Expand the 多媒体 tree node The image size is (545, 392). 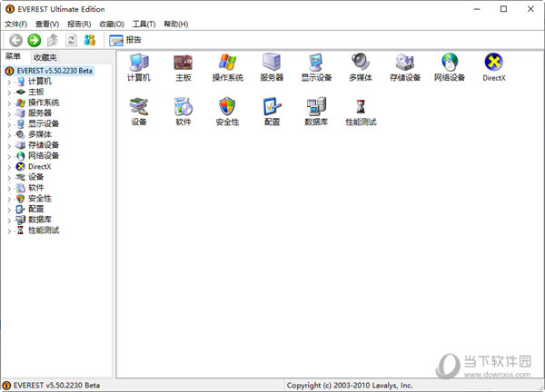click(x=9, y=135)
